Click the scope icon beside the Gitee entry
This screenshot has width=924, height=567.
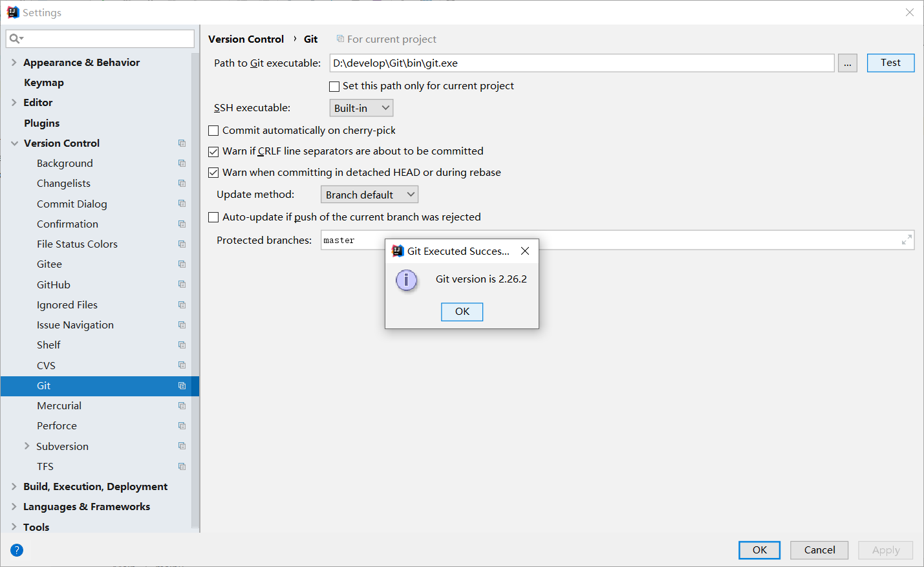click(x=181, y=264)
